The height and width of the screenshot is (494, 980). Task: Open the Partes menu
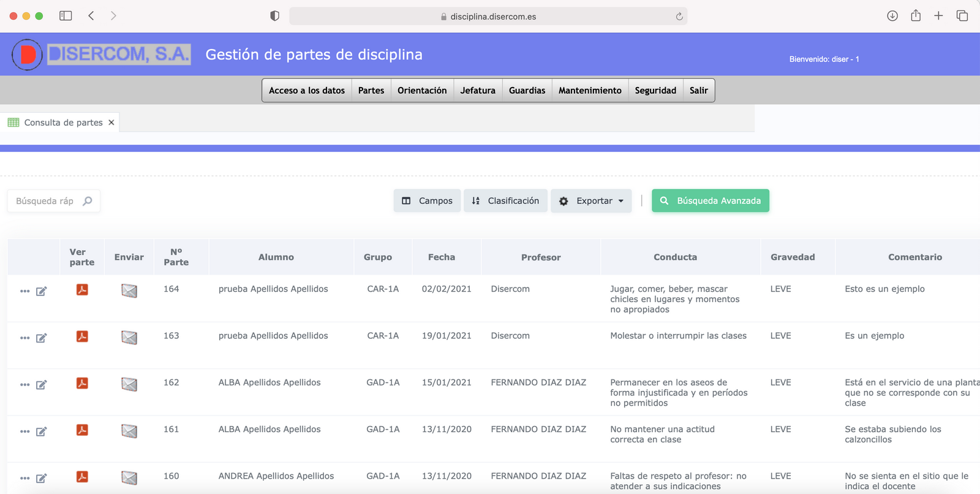[371, 91]
